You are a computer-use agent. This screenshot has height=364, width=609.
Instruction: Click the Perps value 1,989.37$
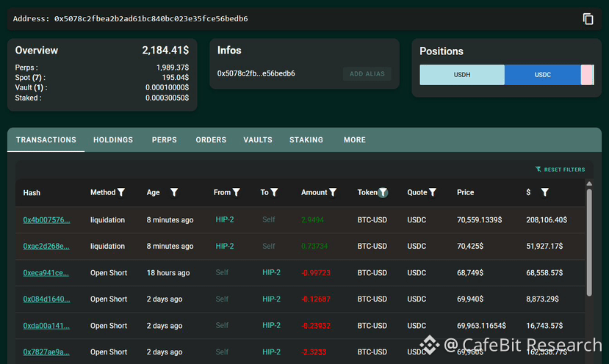173,68
